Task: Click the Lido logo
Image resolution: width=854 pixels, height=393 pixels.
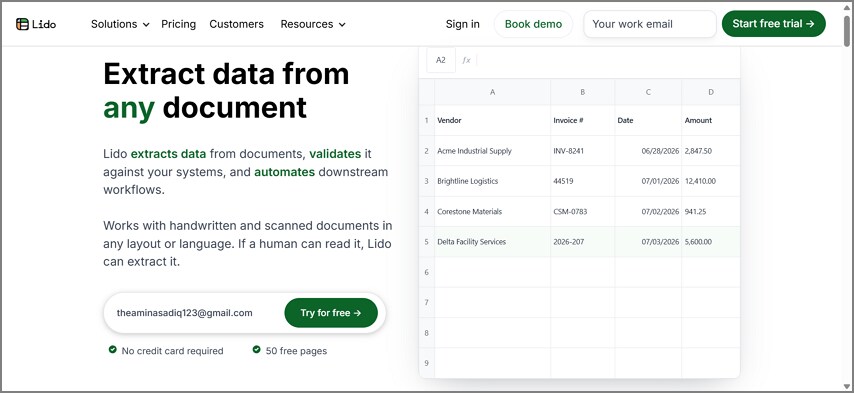Action: coord(36,24)
